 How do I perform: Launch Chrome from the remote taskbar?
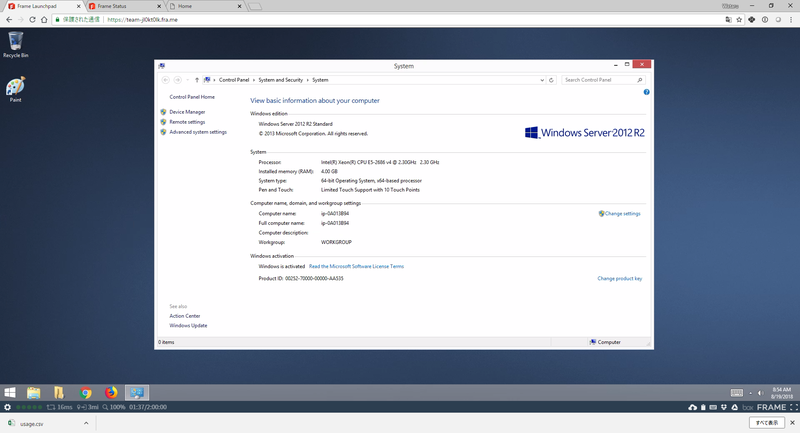coord(86,392)
